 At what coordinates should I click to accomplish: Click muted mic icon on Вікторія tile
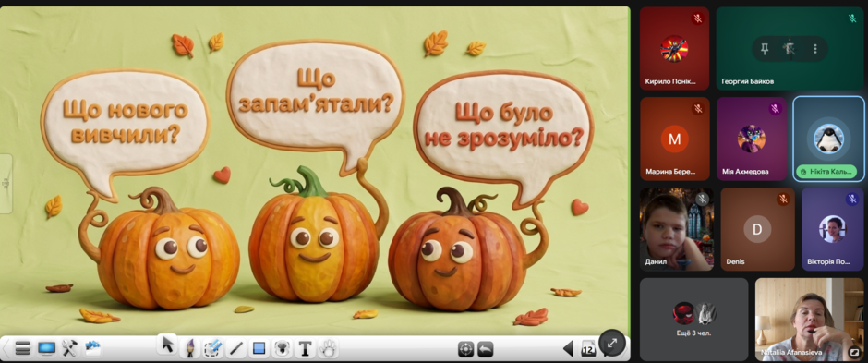point(852,200)
